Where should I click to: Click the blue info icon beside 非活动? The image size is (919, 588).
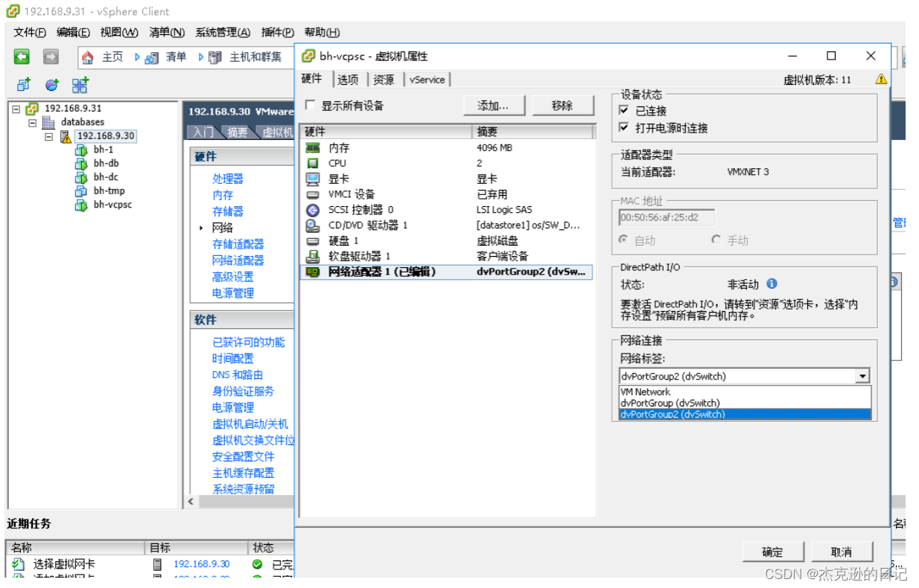(x=772, y=284)
